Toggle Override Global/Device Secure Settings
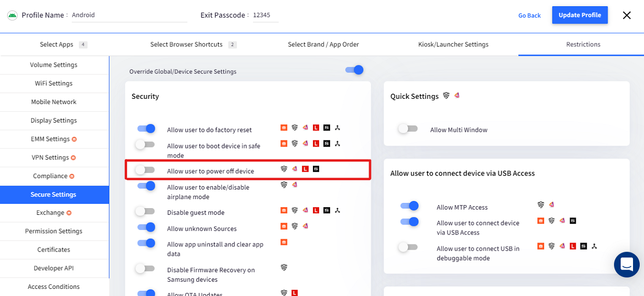Viewport: 644px width, 296px height. click(x=354, y=70)
